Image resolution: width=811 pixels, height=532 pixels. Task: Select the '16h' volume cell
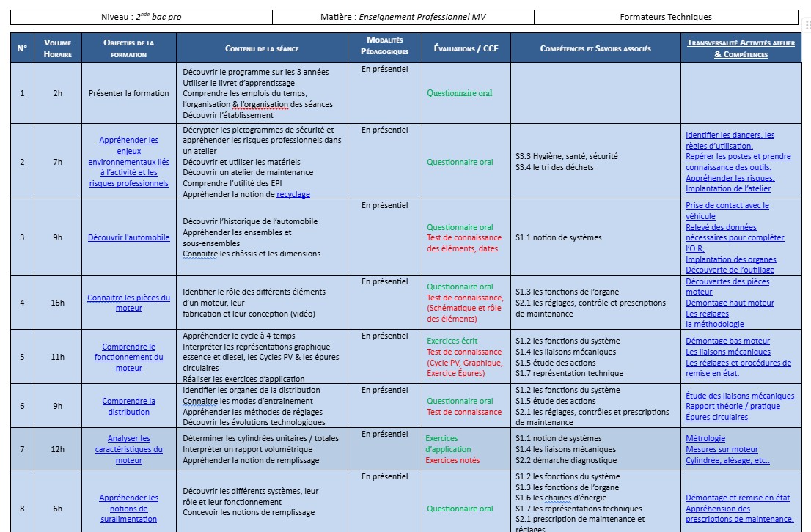pos(57,303)
